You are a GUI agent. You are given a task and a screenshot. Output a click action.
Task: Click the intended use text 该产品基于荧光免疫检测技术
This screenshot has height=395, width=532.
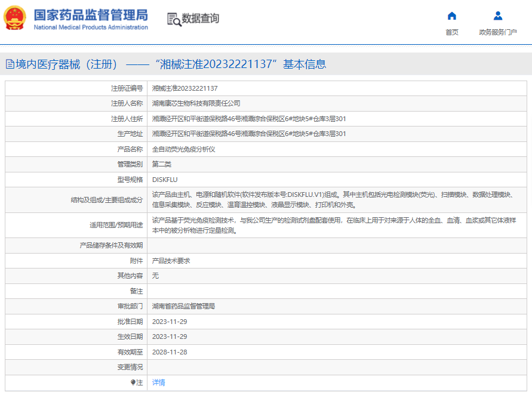tap(334, 225)
